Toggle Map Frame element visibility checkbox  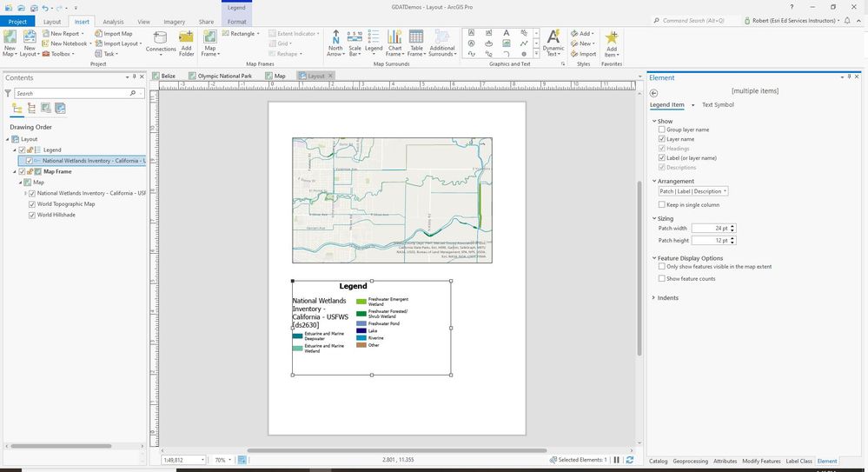pos(22,172)
